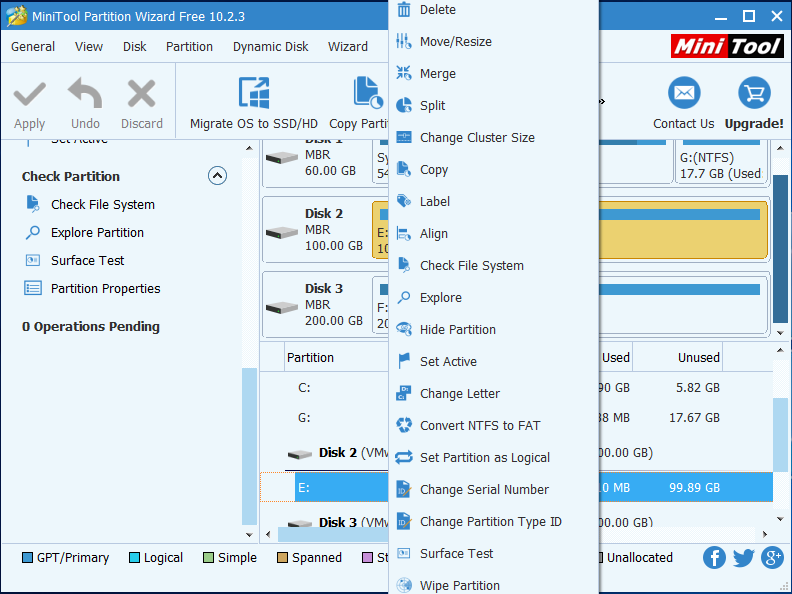Click the Change Partition Type ID icon
The image size is (792, 594).
(x=404, y=521)
